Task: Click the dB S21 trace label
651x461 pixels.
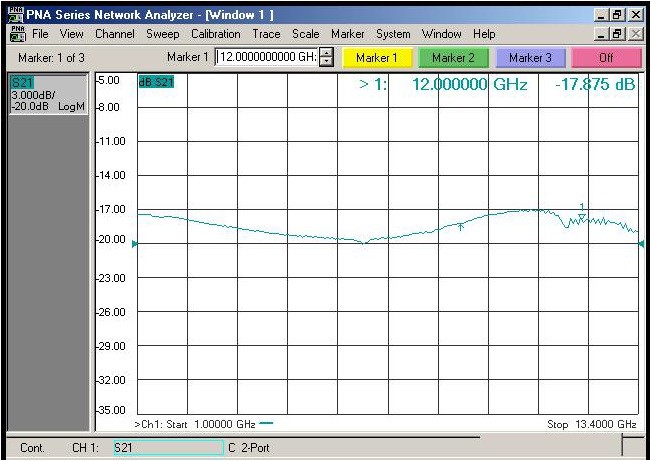Action: [x=156, y=82]
